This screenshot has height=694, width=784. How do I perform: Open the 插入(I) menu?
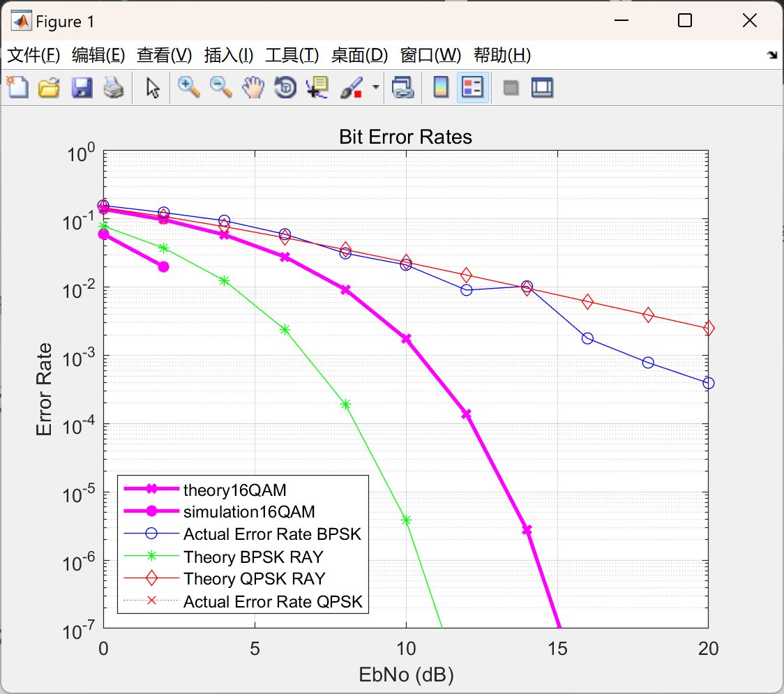[x=229, y=55]
